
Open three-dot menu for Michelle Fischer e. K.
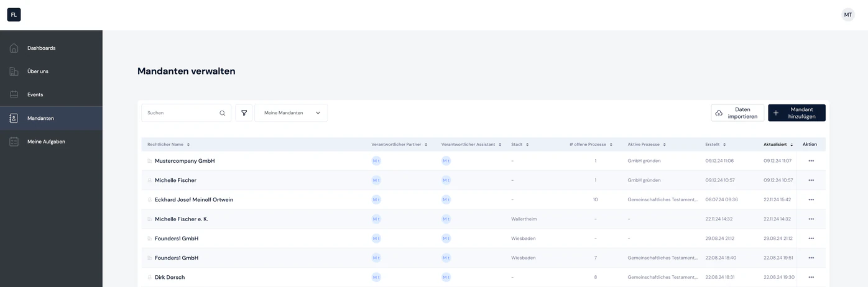(811, 219)
